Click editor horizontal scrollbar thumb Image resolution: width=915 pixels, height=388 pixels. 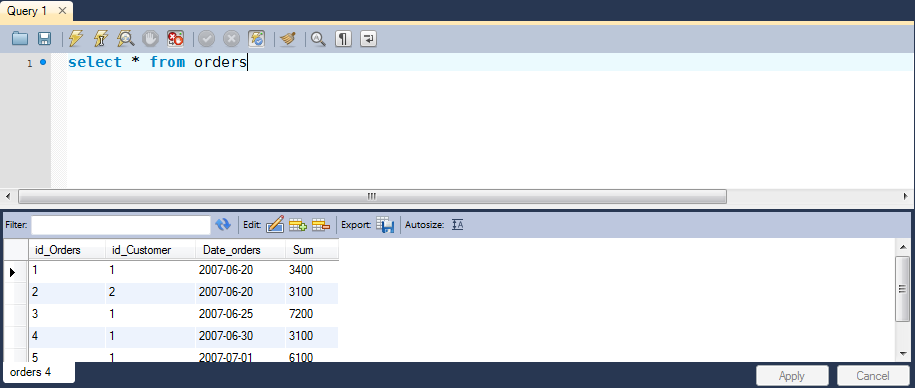coord(372,196)
